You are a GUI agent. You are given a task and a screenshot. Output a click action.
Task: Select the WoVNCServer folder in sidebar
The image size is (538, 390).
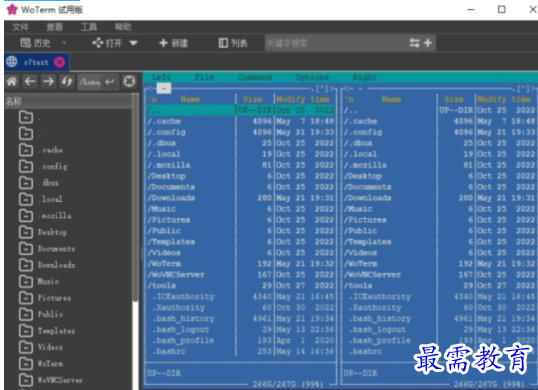point(60,380)
